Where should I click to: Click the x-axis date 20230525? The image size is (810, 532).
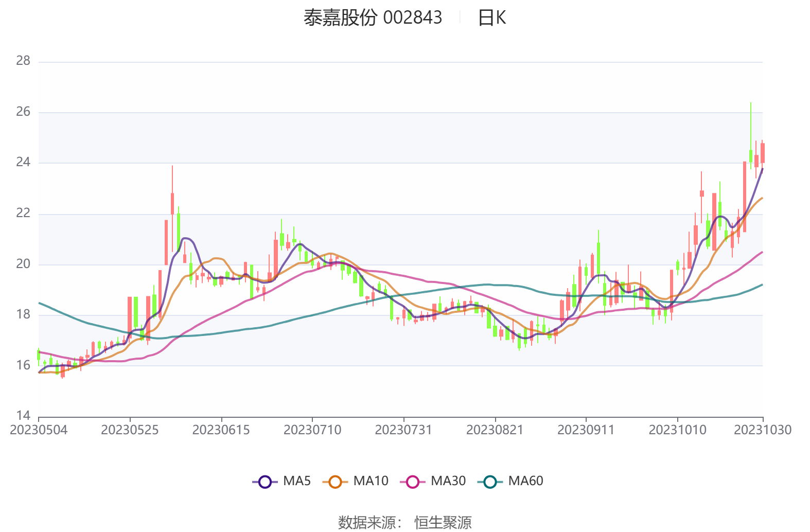coord(130,430)
